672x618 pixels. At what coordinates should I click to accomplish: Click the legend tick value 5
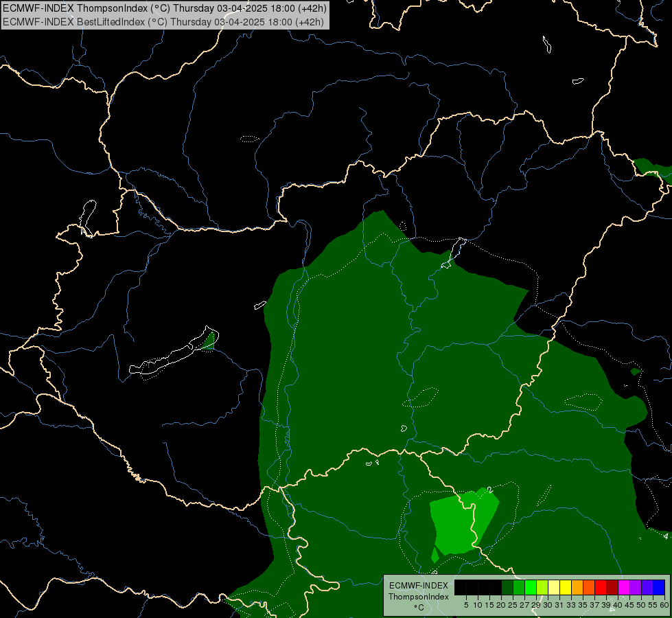466,605
